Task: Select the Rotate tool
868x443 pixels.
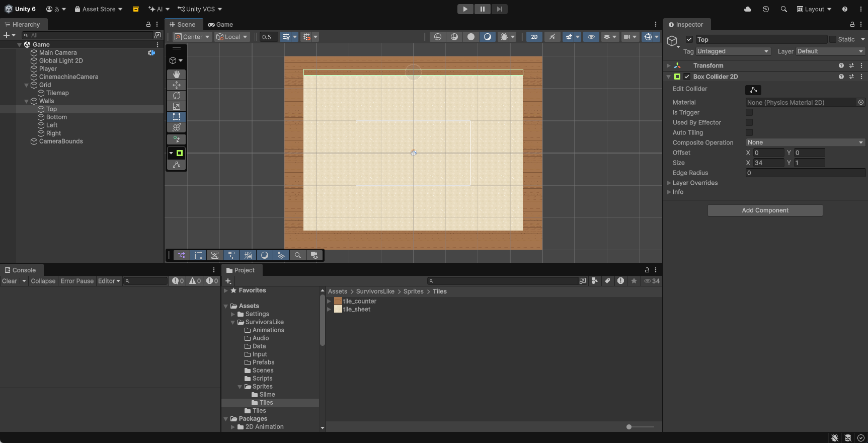Action: tap(176, 96)
